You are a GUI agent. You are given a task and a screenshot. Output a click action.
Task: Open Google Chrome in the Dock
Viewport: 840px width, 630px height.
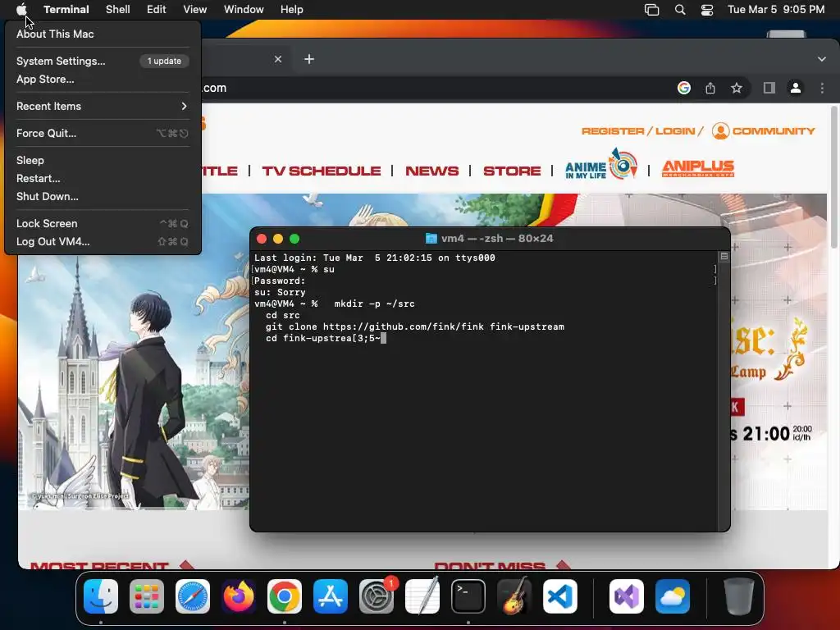pyautogui.click(x=285, y=596)
